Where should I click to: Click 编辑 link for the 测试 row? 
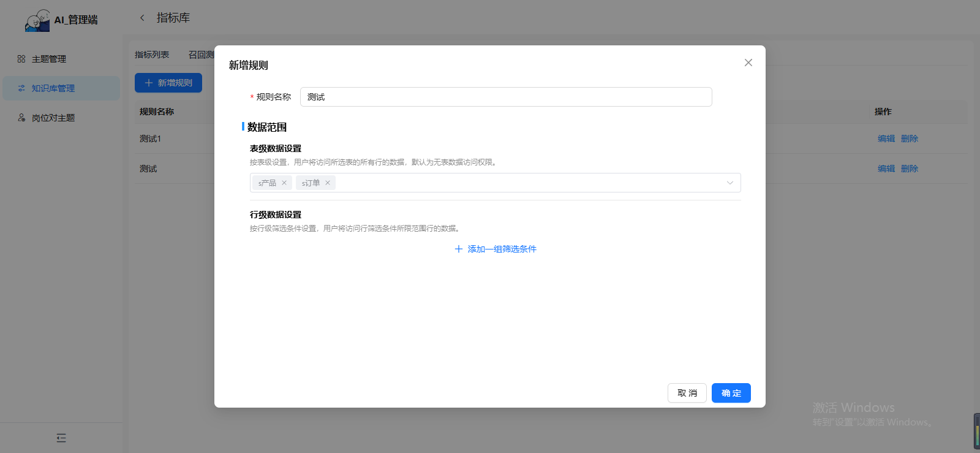(886, 169)
